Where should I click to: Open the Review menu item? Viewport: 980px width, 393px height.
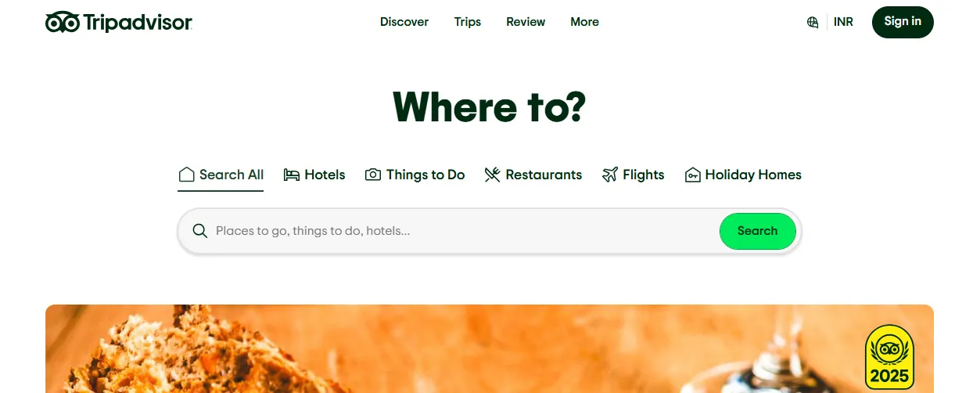(x=526, y=22)
